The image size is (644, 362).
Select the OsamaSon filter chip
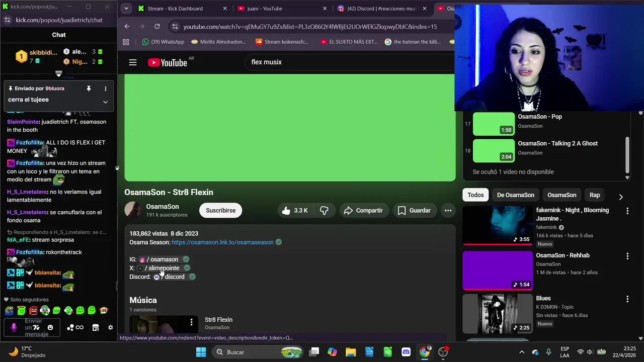562,195
